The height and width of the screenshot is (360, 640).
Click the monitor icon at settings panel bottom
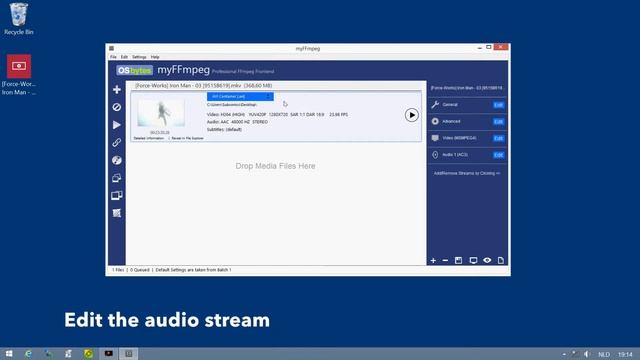(473, 260)
